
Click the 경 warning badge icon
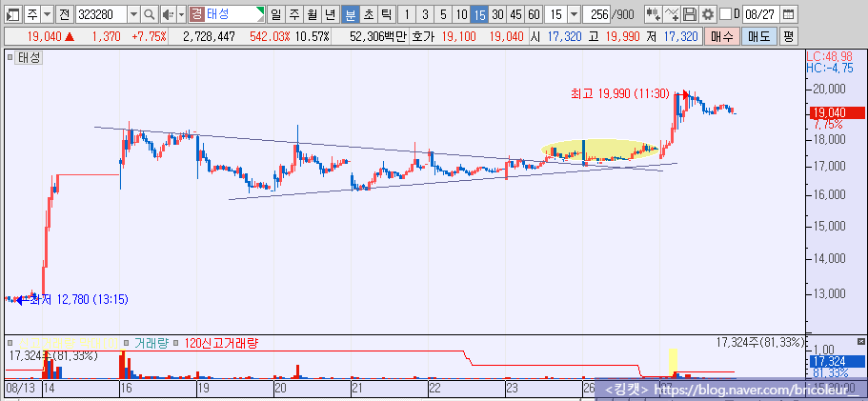[196, 14]
